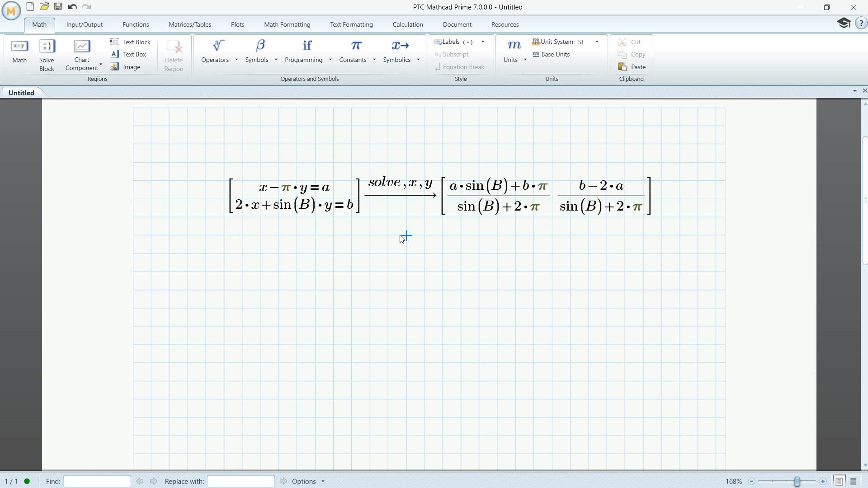Viewport: 868px width, 488px height.
Task: Click the Equation Break button
Action: [459, 67]
